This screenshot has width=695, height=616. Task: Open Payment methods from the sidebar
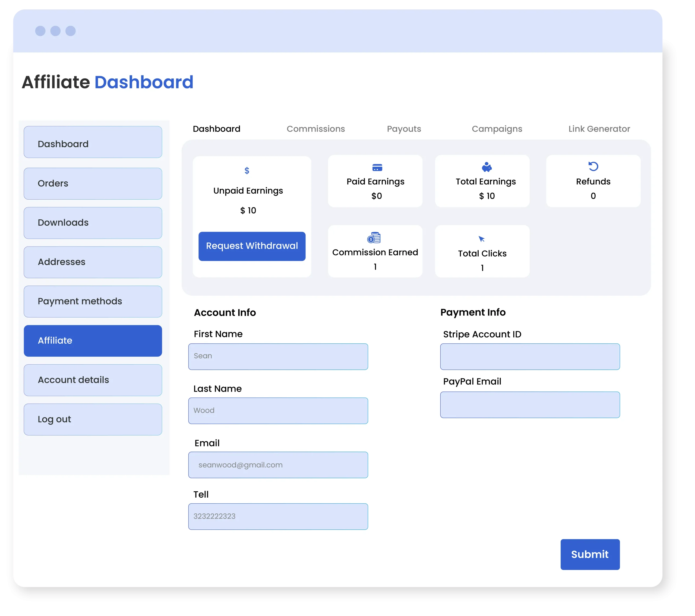pos(93,302)
